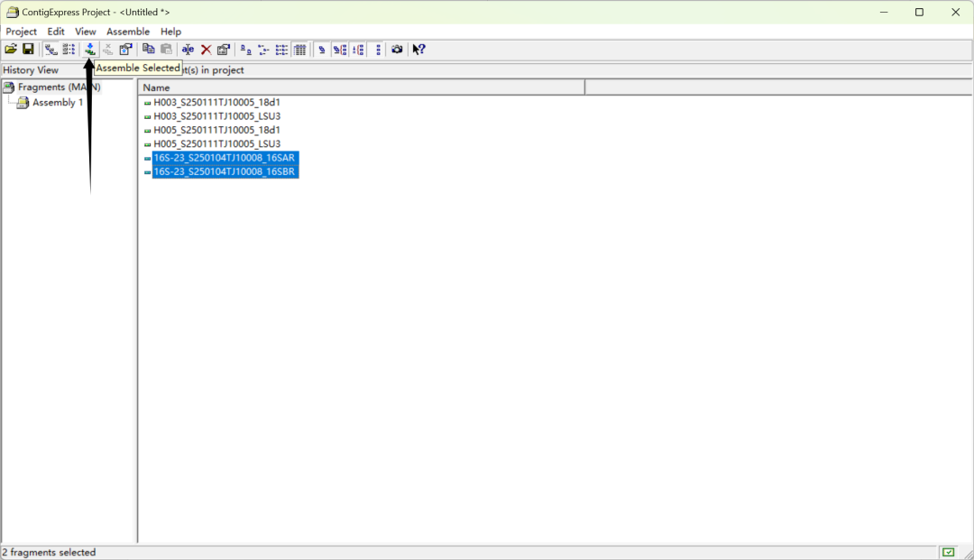Click the '2 fragments selected' status text
This screenshot has width=974, height=560.
(x=49, y=552)
